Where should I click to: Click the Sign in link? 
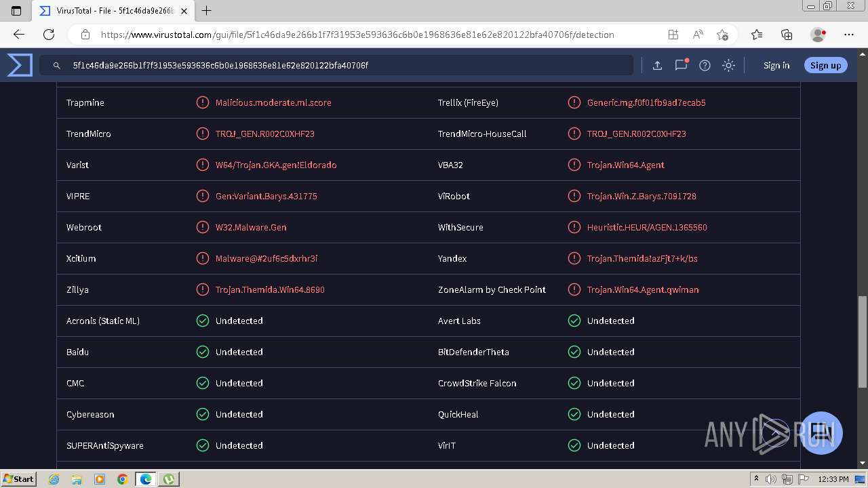point(776,65)
